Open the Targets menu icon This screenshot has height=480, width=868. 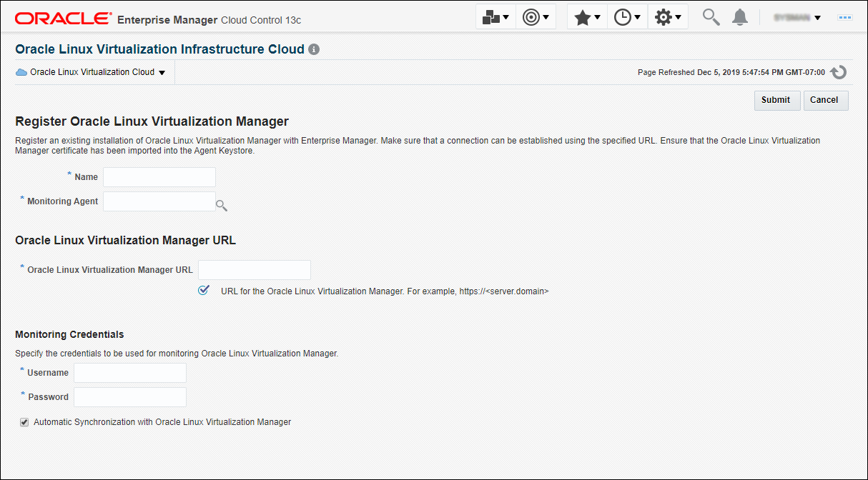(536, 17)
